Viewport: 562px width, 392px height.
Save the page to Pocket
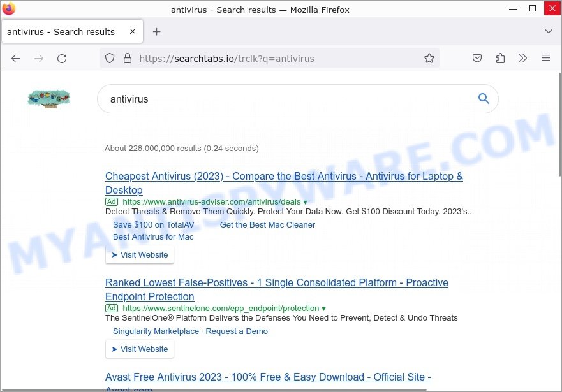pos(477,58)
